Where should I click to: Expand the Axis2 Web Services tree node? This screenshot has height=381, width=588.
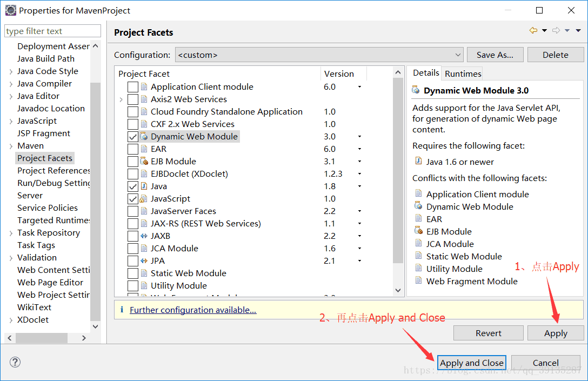121,99
